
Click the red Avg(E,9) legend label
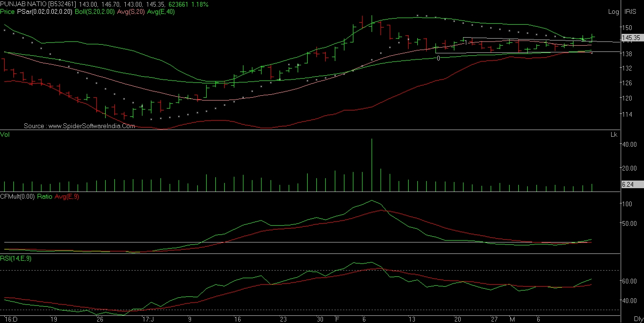click(x=67, y=197)
